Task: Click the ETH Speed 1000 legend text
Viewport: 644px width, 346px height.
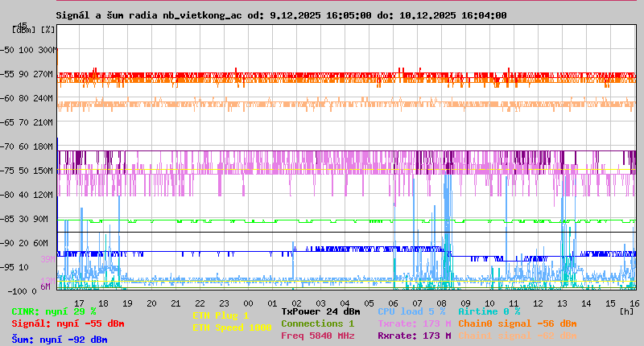Action: [x=232, y=327]
